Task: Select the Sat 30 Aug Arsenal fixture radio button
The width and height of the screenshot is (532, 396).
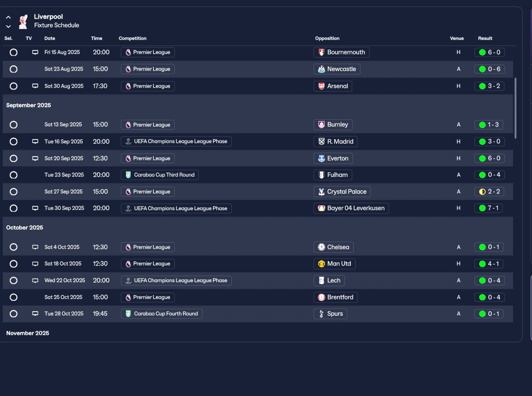Action: (14, 86)
